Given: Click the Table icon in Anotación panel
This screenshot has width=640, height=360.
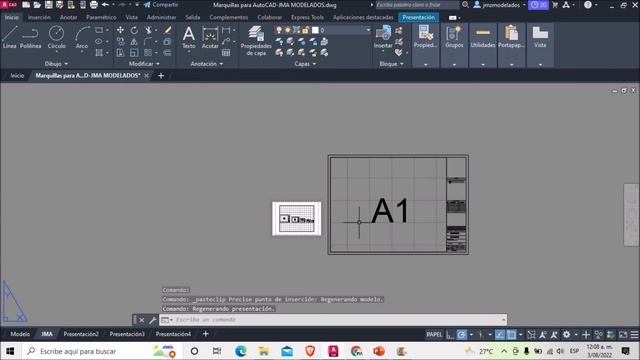Looking at the screenshot, I should [226, 53].
